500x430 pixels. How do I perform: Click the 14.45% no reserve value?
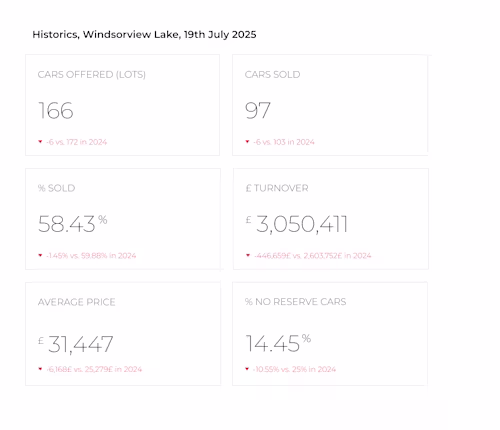278,343
